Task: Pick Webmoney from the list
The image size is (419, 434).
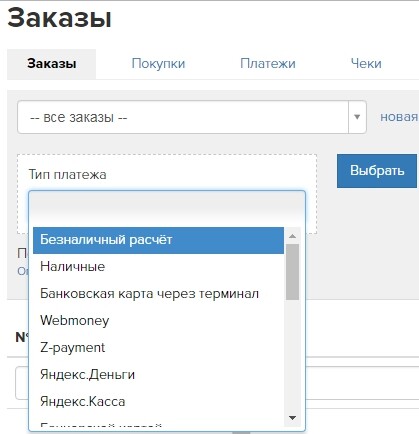Action: pos(158,321)
